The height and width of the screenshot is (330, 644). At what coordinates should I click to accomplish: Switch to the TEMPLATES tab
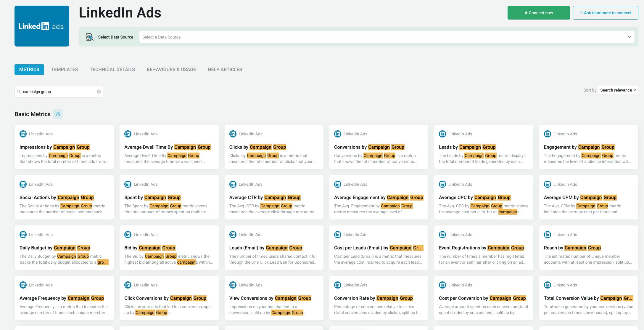click(65, 69)
